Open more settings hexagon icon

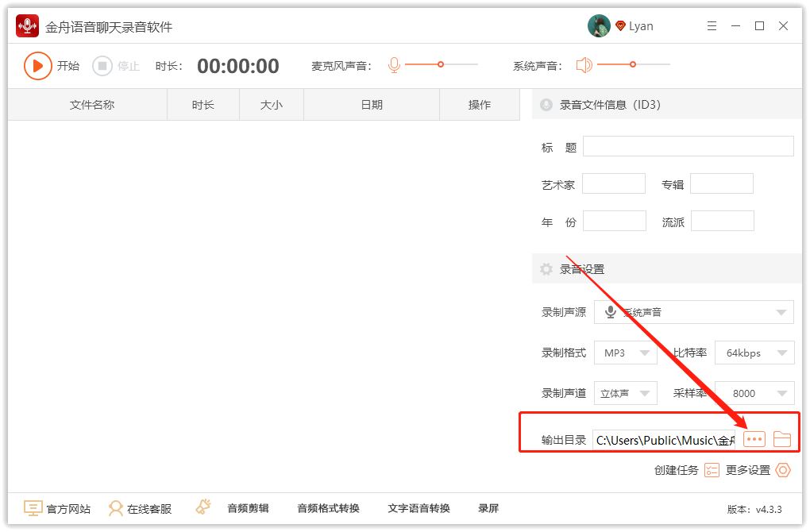pos(783,470)
